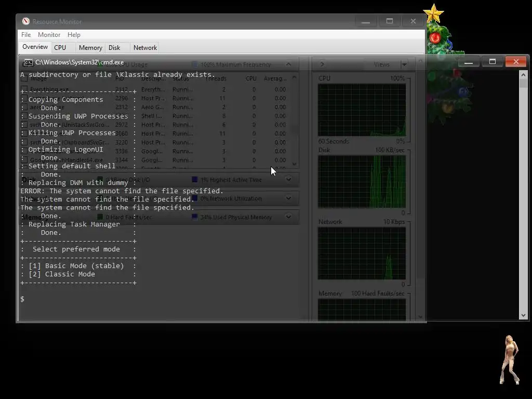532x399 pixels.
Task: Sort processes by the Status column
Action: [x=180, y=78]
